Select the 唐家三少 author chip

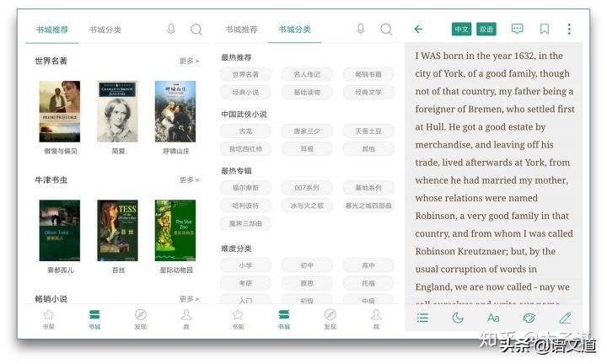tap(307, 131)
